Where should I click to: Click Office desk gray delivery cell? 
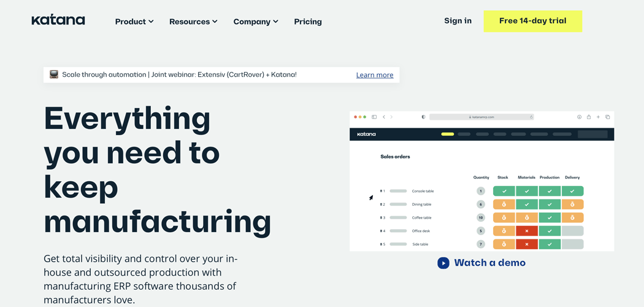pyautogui.click(x=572, y=231)
